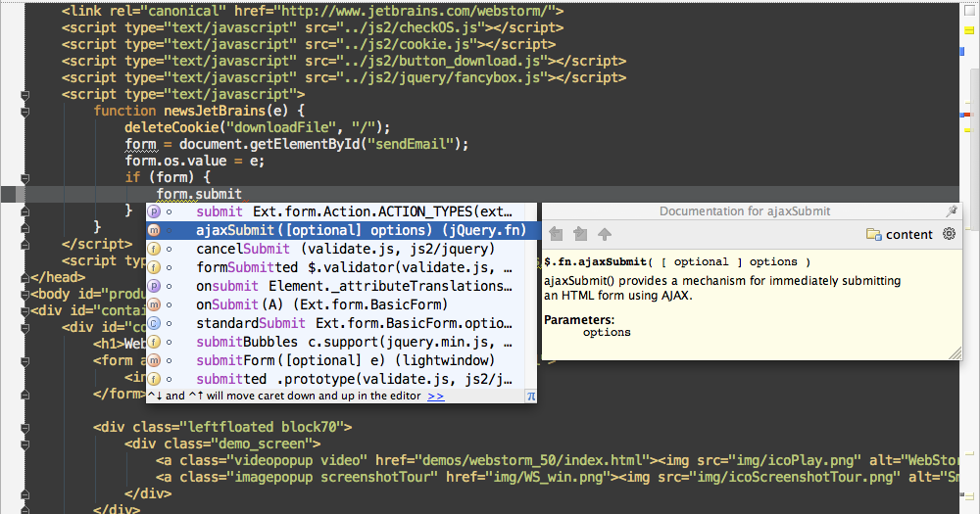
Task: Click the content folder icon in documentation
Action: point(873,234)
